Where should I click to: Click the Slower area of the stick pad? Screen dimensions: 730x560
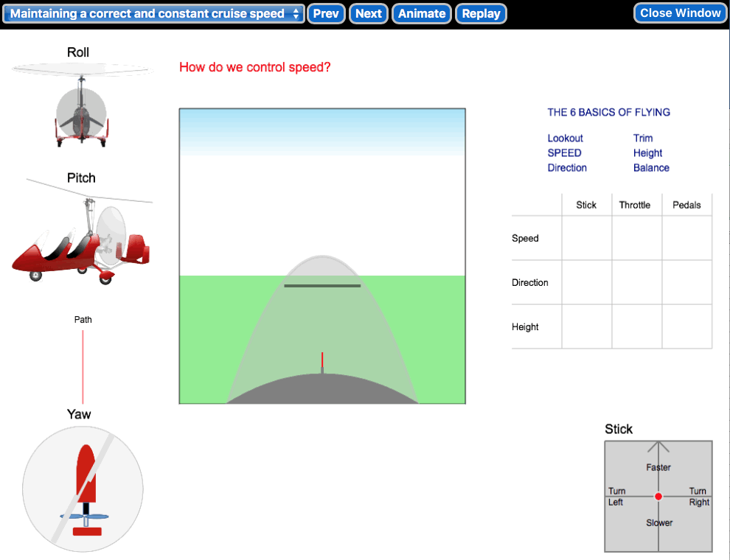tap(659, 523)
